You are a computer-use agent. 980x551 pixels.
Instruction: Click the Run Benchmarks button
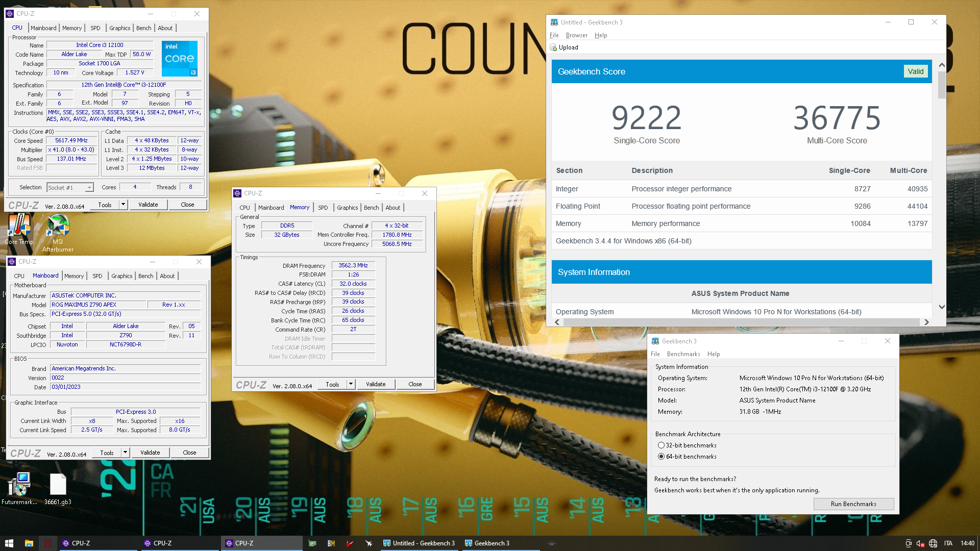(853, 504)
